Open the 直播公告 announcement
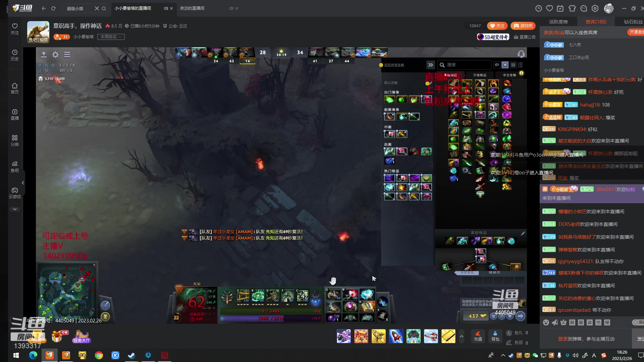644x362 pixels. click(525, 37)
